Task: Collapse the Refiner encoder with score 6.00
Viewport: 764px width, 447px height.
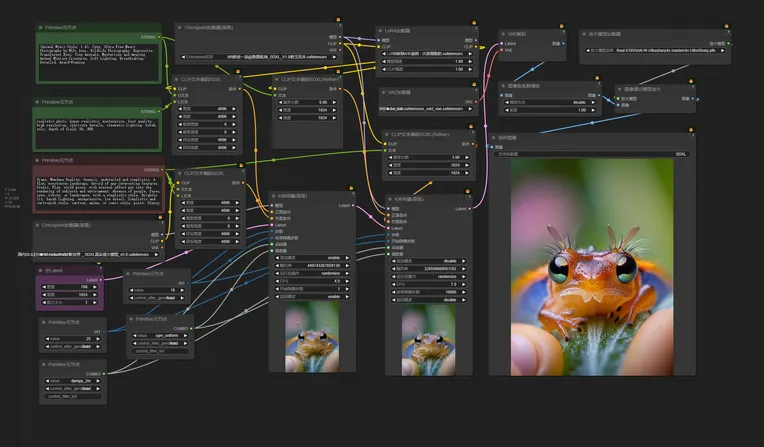Action: tap(277, 79)
